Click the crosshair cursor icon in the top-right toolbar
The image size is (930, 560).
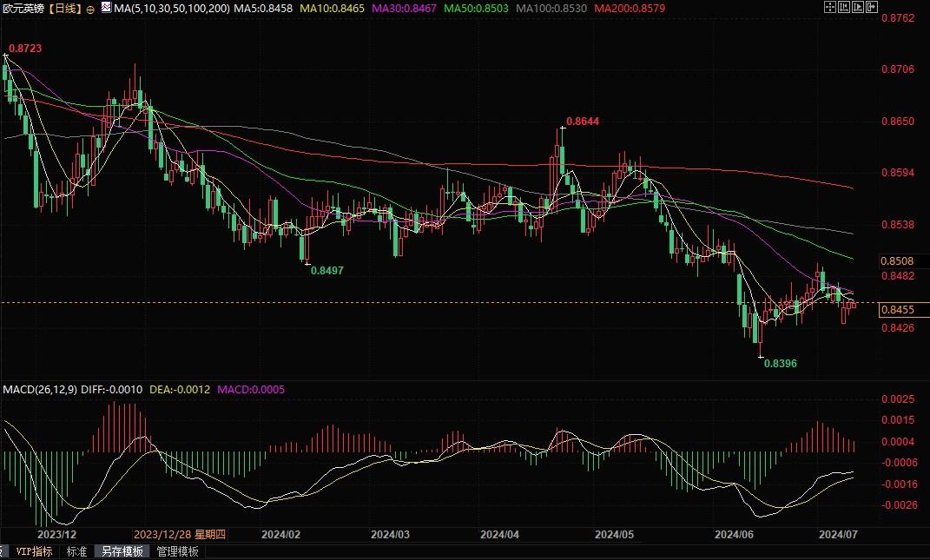[x=830, y=7]
